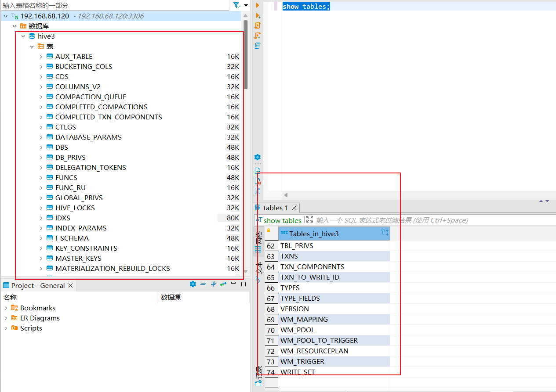The height and width of the screenshot is (392, 556).
Task: Expand the DBS table node
Action: coord(41,147)
